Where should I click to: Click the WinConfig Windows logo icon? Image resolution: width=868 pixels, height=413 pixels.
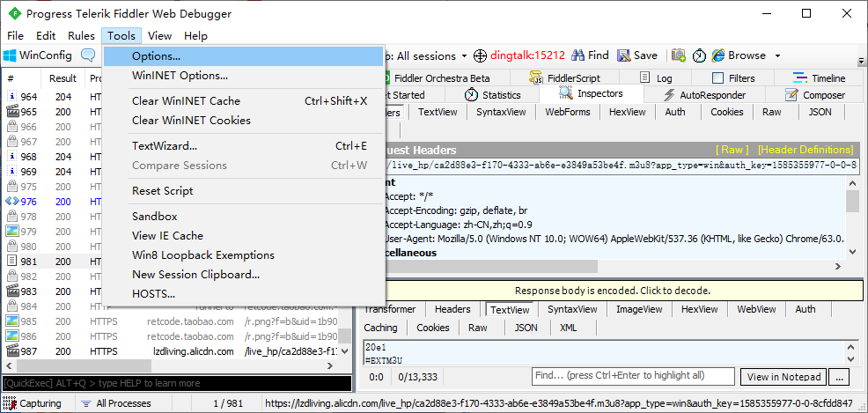click(10, 55)
